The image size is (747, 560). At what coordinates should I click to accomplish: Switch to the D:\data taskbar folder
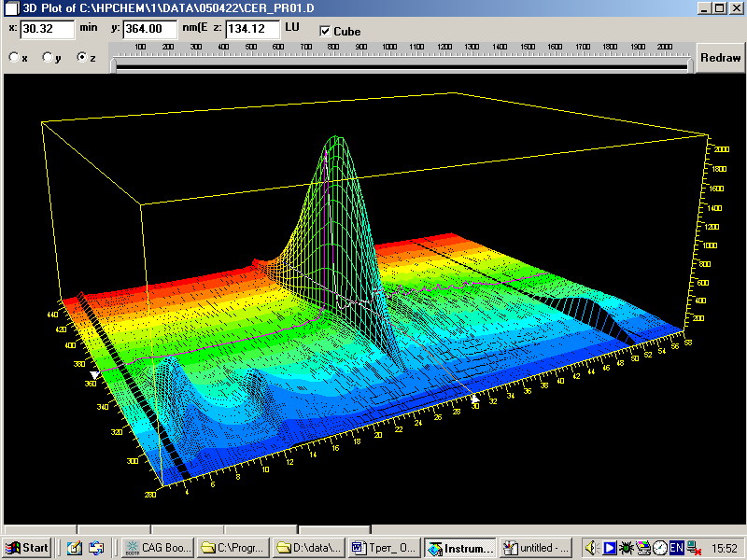pyautogui.click(x=309, y=548)
